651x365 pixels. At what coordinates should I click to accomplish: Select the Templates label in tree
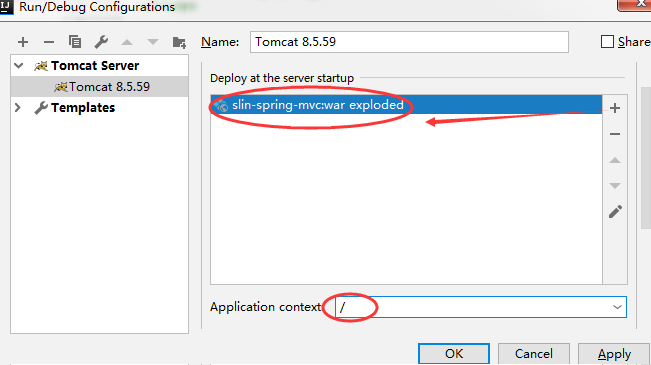pos(83,108)
